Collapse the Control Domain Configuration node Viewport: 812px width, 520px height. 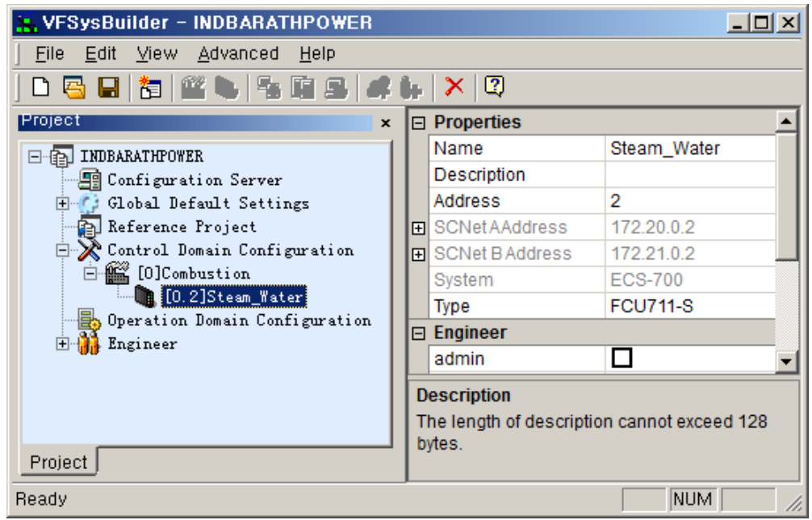pos(62,250)
